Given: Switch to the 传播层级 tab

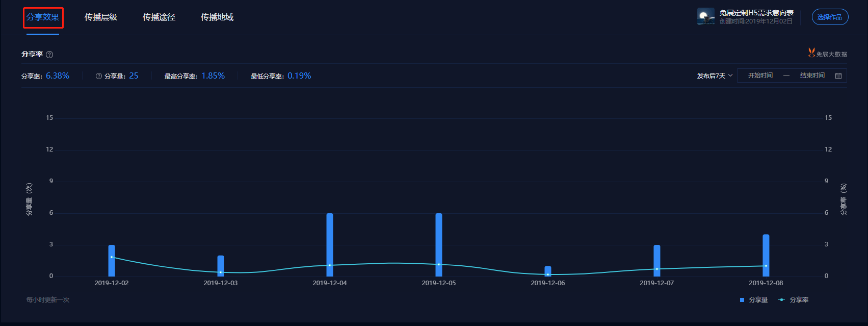Looking at the screenshot, I should click(x=101, y=17).
